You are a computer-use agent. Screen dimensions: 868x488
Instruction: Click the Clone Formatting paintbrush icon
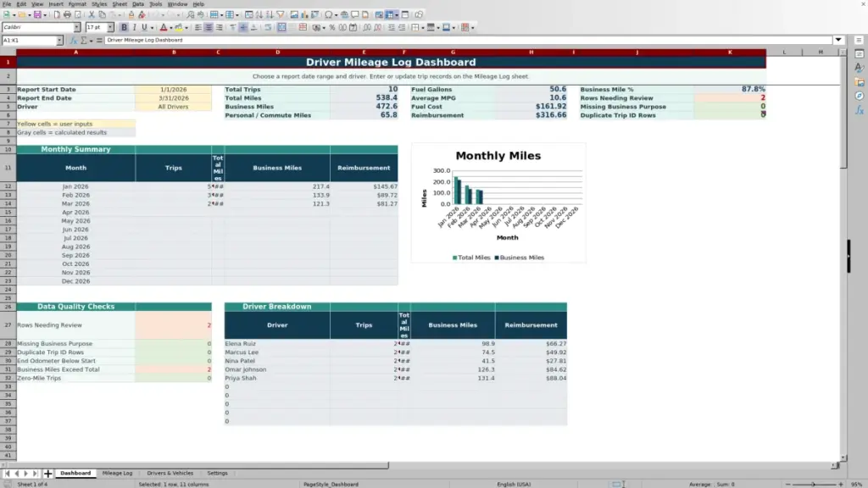click(131, 14)
